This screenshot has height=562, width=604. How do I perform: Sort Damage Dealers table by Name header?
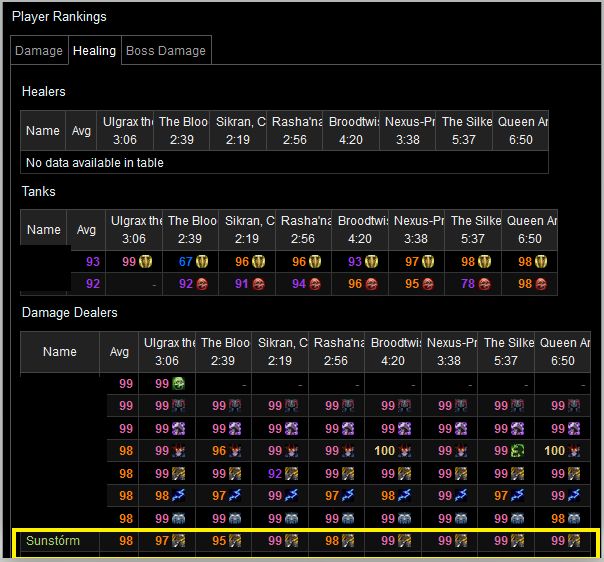pyautogui.click(x=60, y=352)
